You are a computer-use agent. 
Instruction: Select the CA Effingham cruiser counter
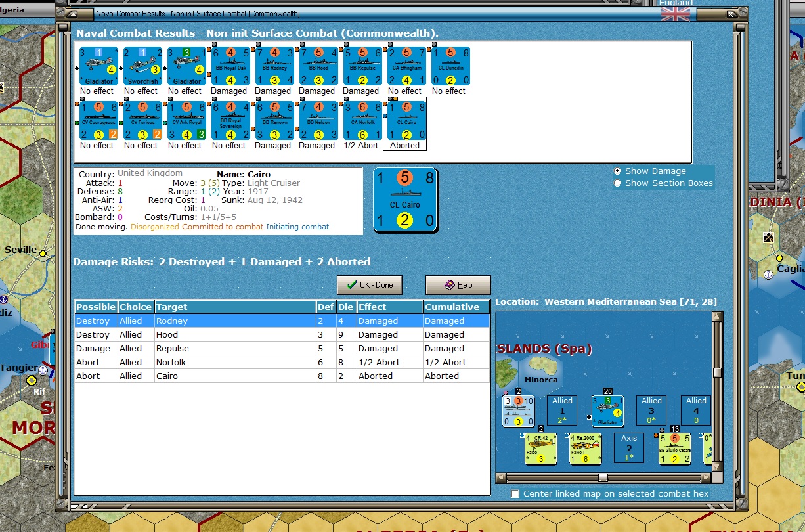[405, 66]
